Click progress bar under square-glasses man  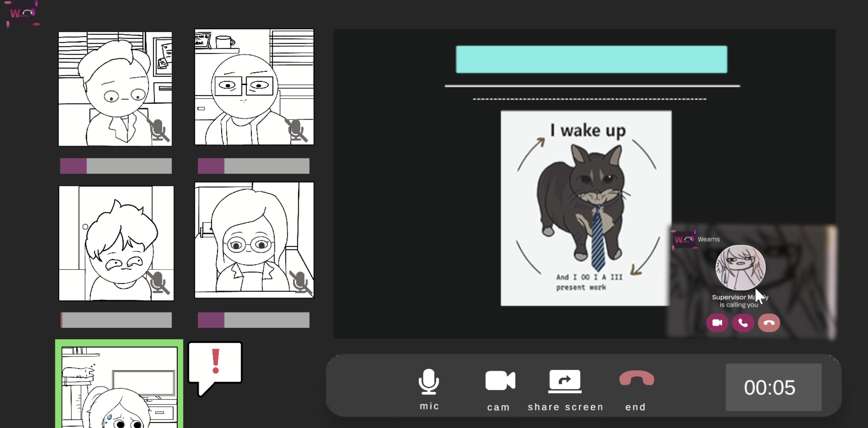coord(253,166)
